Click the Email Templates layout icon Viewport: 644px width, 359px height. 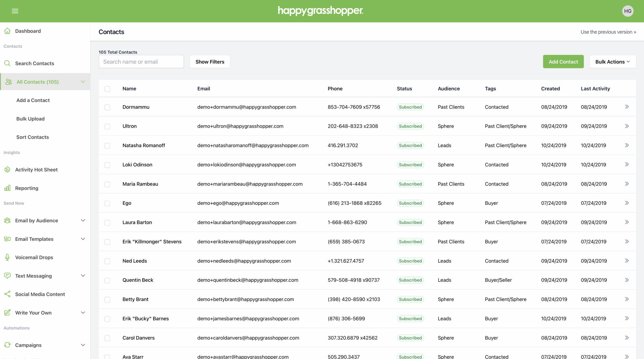[7, 239]
